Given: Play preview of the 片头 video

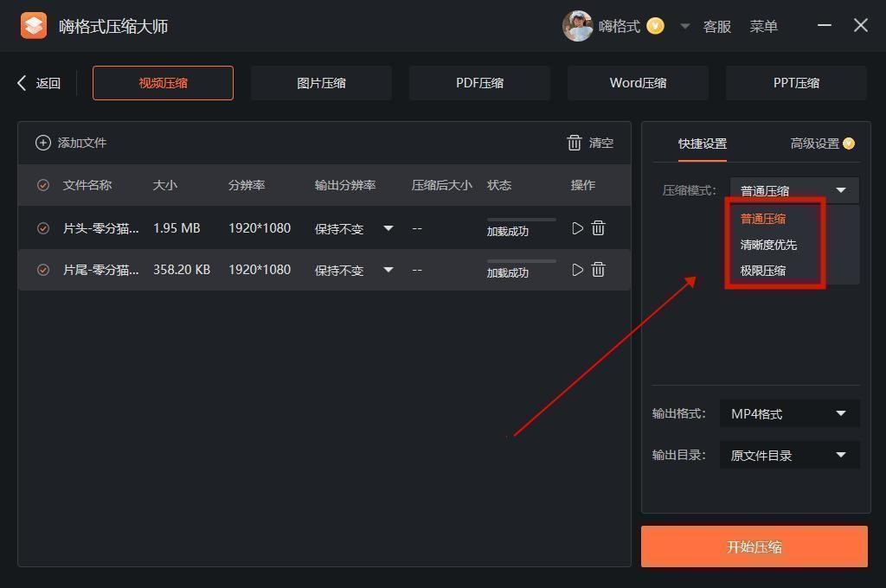Looking at the screenshot, I should pyautogui.click(x=577, y=228).
